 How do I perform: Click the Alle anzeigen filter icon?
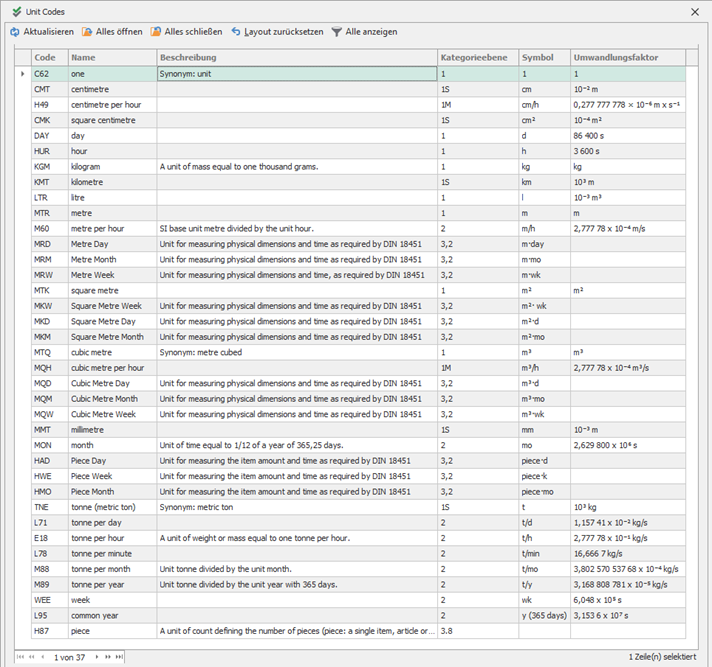[337, 32]
